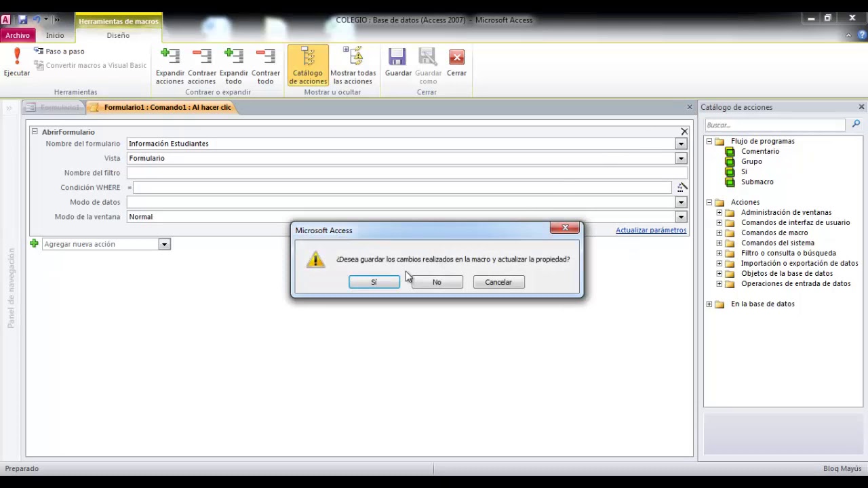Delete the AbrirFormulario action with X

pos(684,131)
